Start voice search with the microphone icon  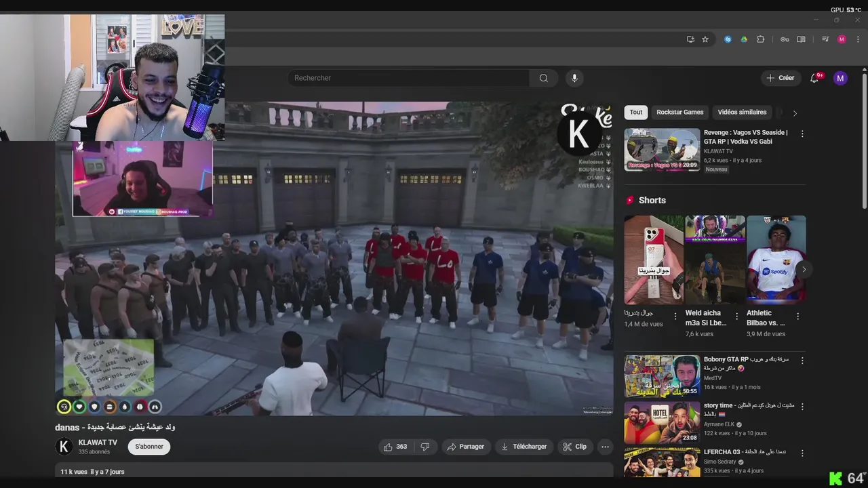[x=574, y=78]
